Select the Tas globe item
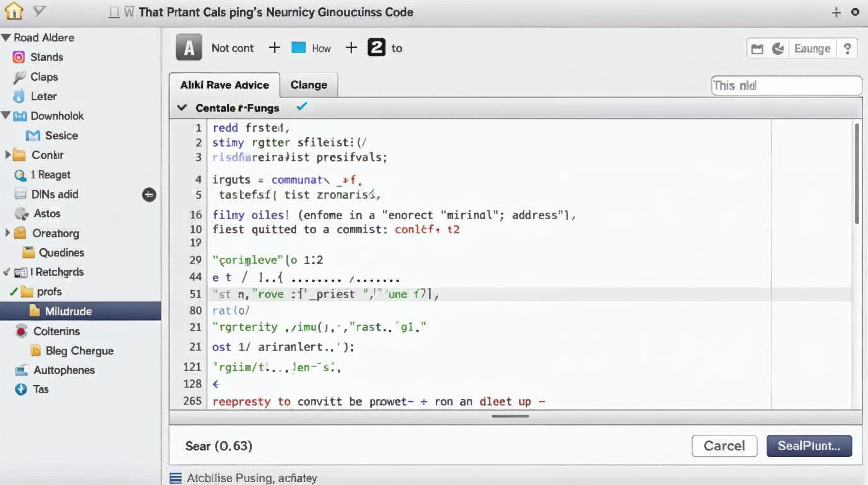The height and width of the screenshot is (485, 868). [32, 389]
